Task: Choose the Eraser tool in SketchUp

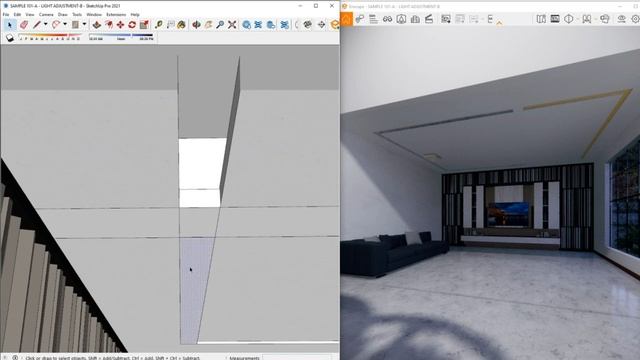Action: pyautogui.click(x=24, y=25)
